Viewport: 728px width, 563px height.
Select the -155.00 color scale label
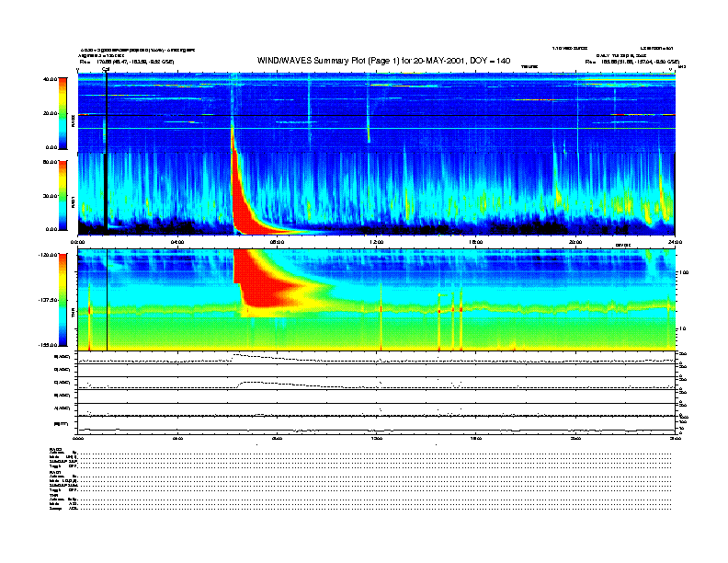pos(48,345)
